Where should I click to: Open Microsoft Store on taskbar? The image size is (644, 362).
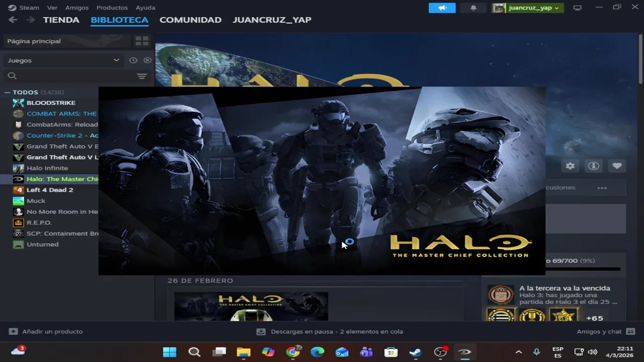(391, 352)
